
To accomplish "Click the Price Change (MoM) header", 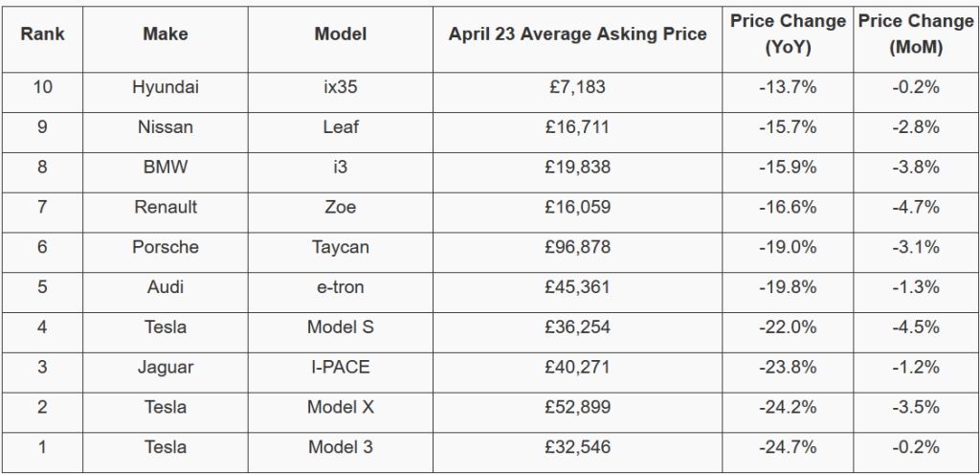I will coord(915,34).
